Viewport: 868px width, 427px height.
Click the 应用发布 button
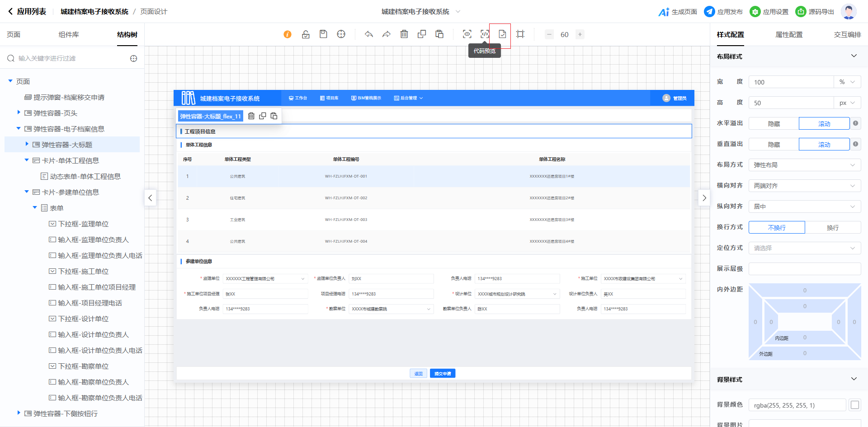pyautogui.click(x=723, y=12)
